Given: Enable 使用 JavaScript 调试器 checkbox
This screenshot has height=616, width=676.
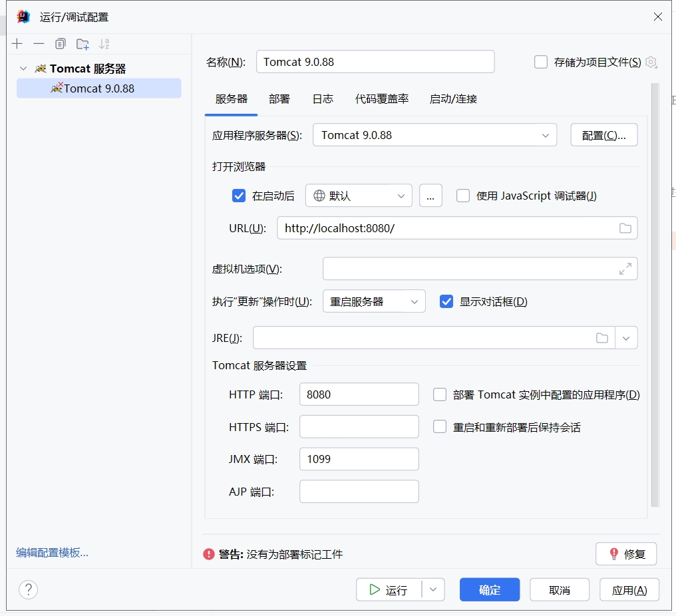Looking at the screenshot, I should [463, 196].
